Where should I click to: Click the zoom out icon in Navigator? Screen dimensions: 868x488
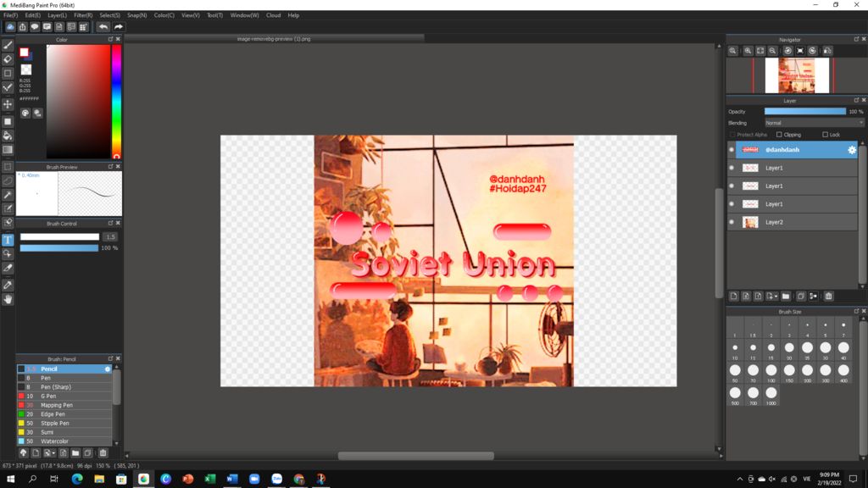(x=773, y=50)
